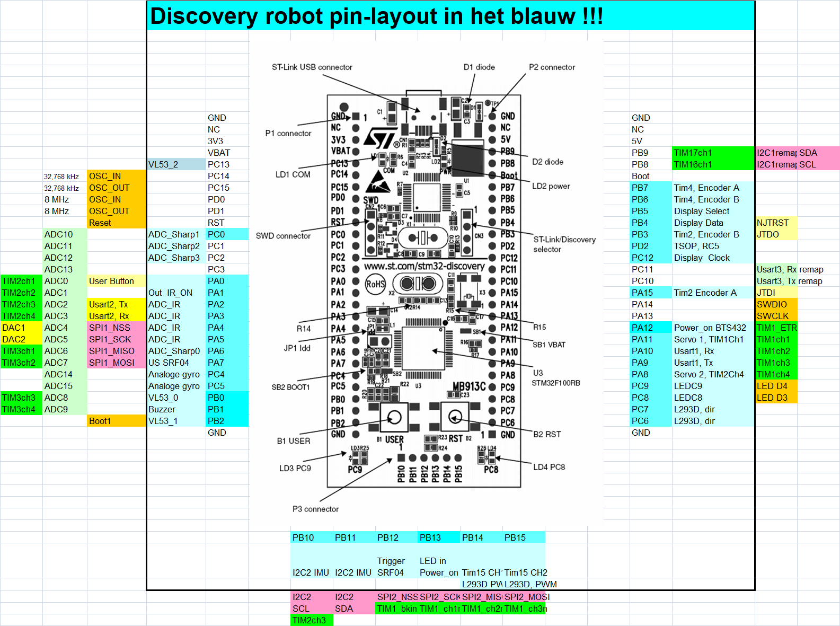Click the green 'TIM17ch1' cell
The height and width of the screenshot is (626, 840).
click(x=713, y=153)
